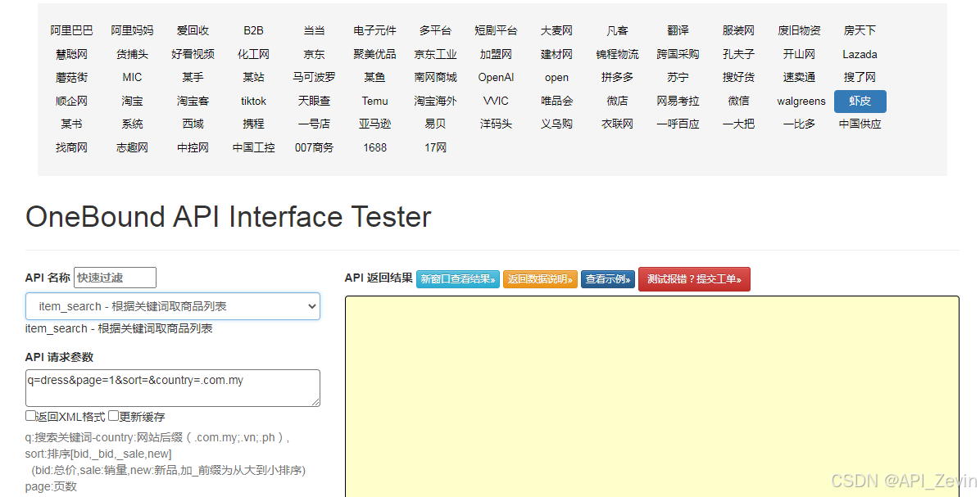This screenshot has height=497, width=980.
Task: Select the 义乌购 platform tab
Action: pos(556,124)
